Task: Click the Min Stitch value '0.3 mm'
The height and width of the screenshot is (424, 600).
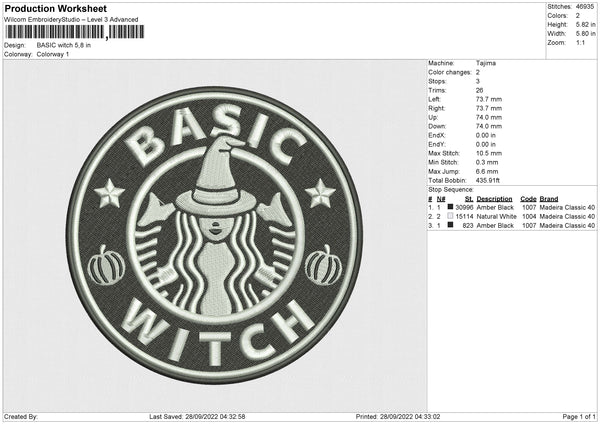Action: [x=487, y=162]
